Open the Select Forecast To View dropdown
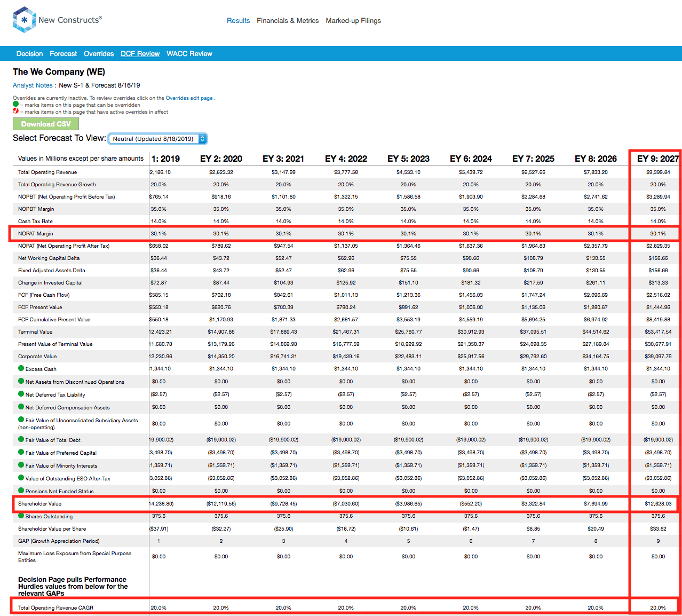Viewport: 682px width, 616px height. [157, 139]
